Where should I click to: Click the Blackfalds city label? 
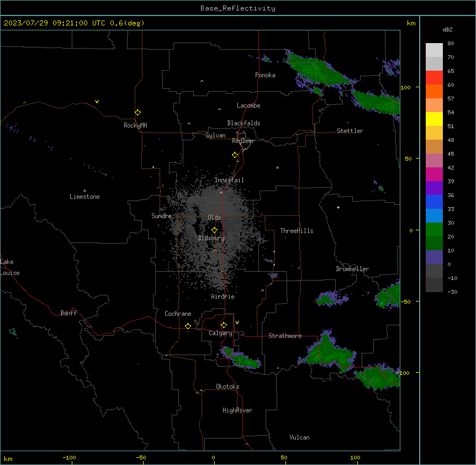244,123
